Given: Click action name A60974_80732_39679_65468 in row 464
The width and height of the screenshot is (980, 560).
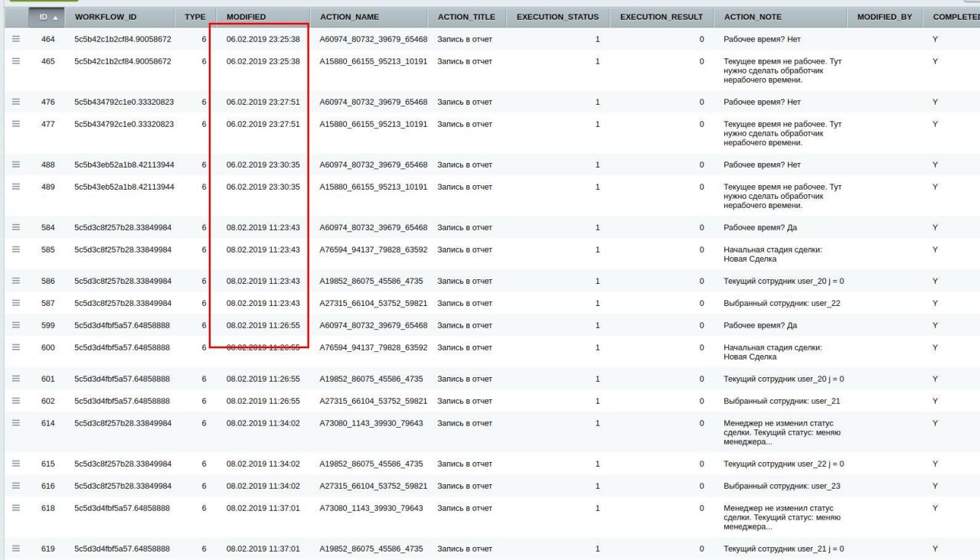Looking at the screenshot, I should (374, 39).
